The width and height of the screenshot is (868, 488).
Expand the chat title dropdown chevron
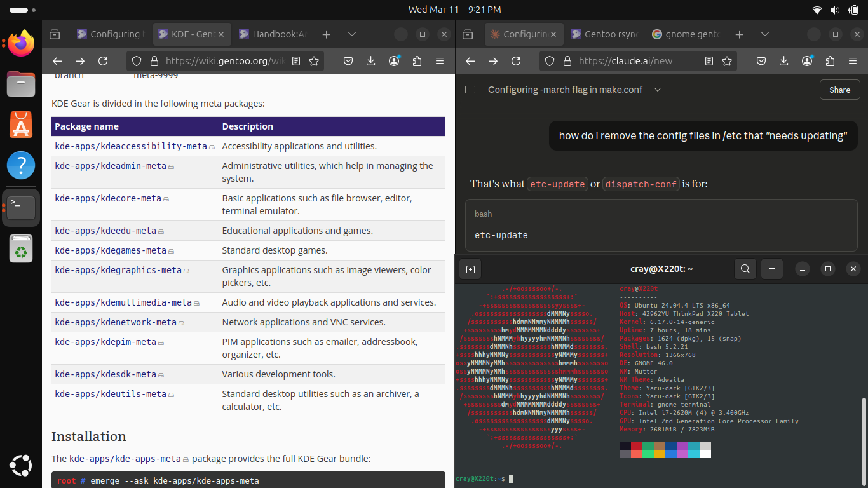pos(658,90)
